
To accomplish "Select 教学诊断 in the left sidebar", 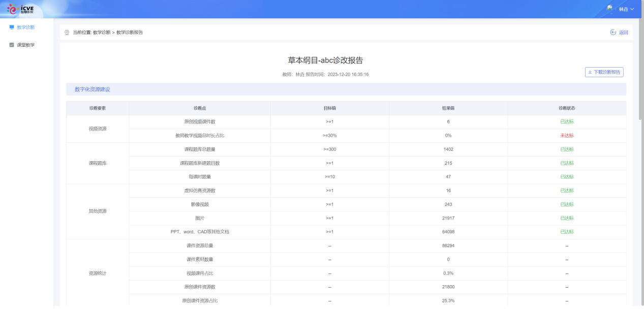I will pos(25,28).
